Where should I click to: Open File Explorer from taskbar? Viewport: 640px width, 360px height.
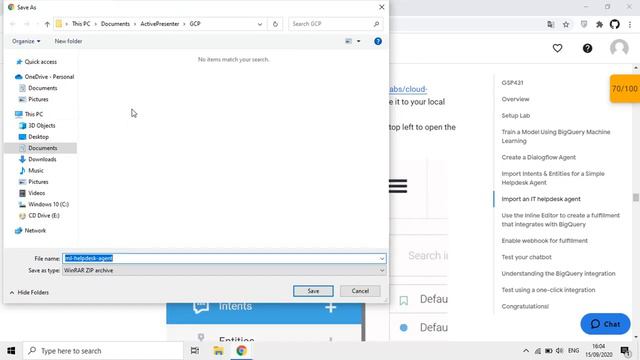[218, 351]
